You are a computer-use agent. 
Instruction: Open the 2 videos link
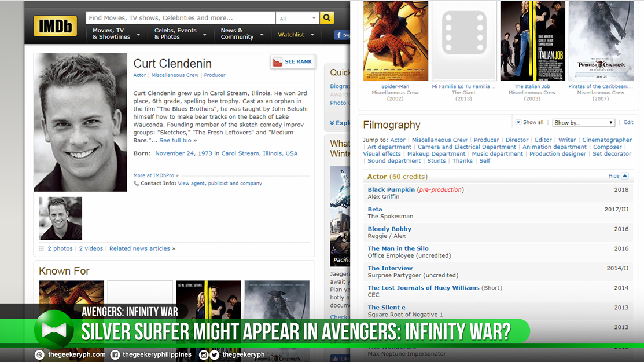coord(91,248)
